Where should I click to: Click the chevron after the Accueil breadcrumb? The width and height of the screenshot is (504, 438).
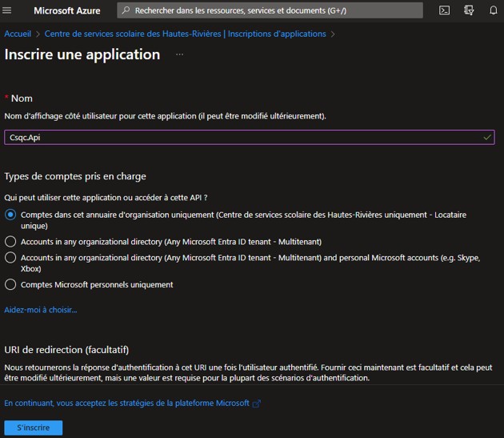coord(38,34)
